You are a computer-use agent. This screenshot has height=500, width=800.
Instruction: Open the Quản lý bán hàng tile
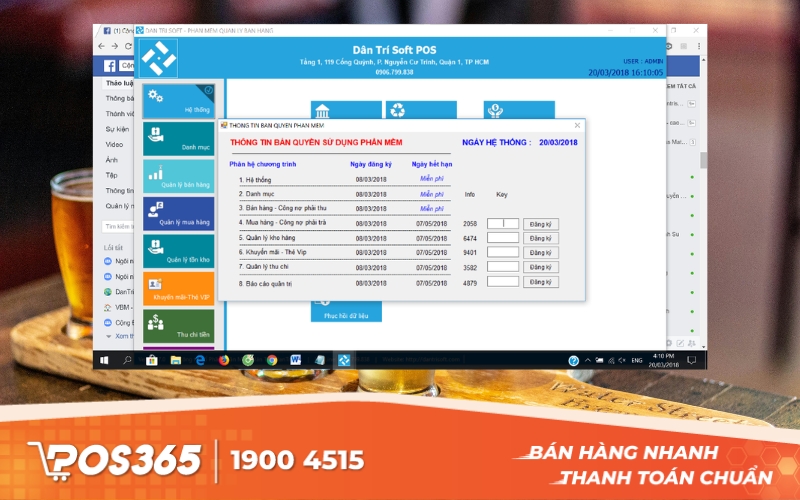coord(179,176)
